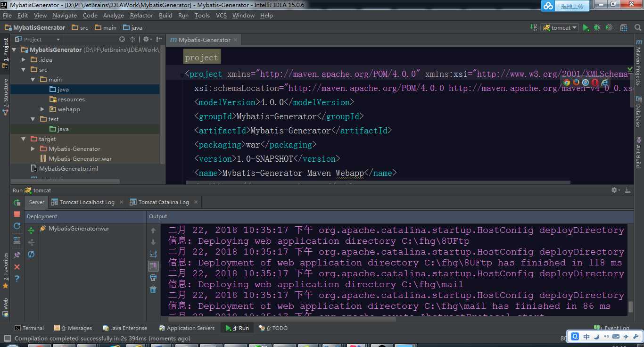Click the Update application blue refresh icon
The image size is (644, 347).
[17, 226]
